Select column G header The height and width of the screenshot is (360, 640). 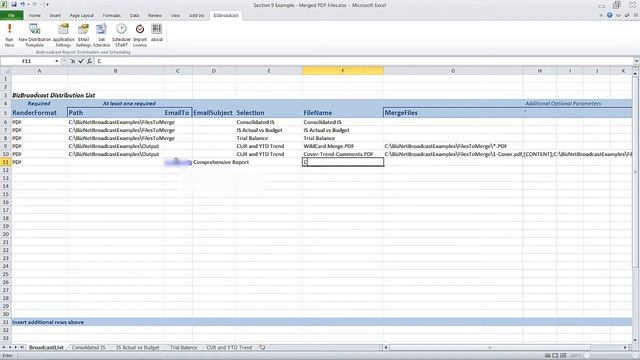click(x=453, y=71)
